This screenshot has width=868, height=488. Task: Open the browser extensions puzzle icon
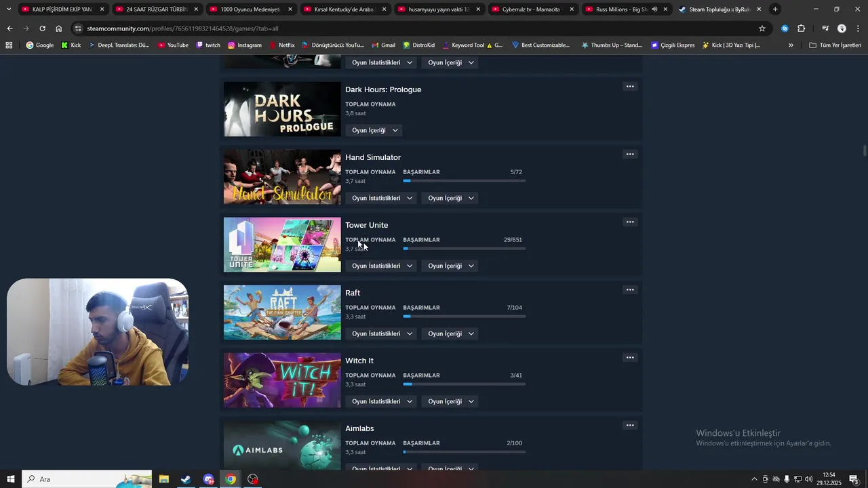point(801,28)
